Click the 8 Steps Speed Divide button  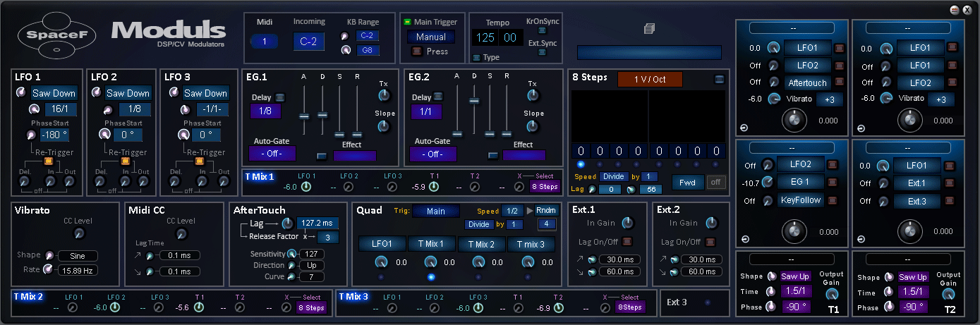(x=613, y=176)
